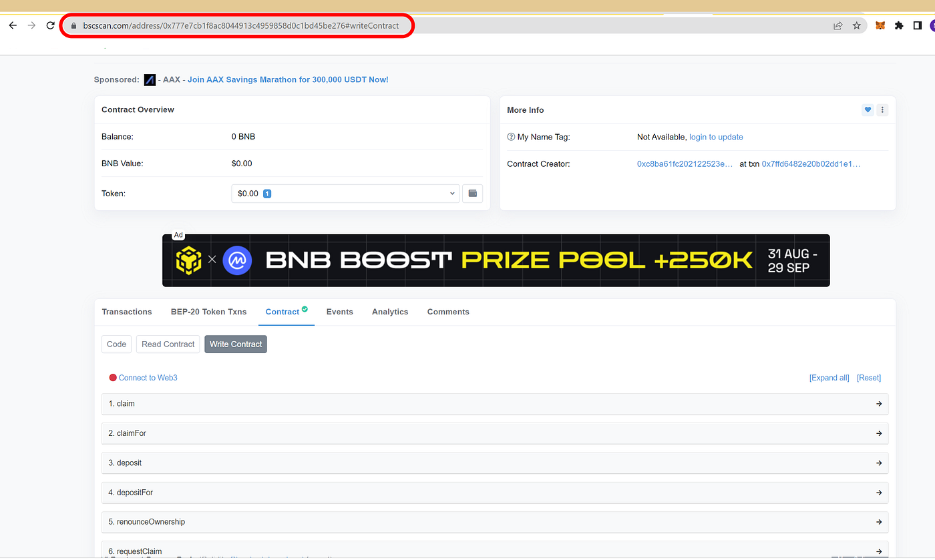Click the share page icon in address bar

point(837,25)
